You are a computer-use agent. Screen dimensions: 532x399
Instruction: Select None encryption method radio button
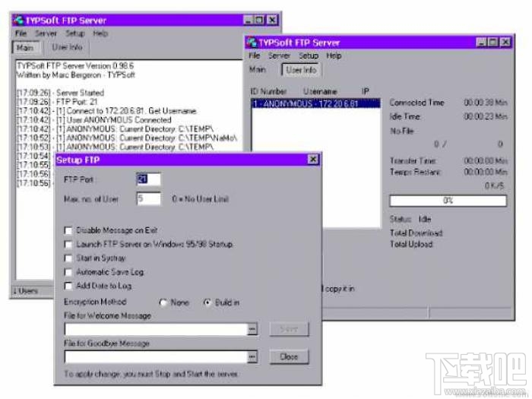pos(163,302)
